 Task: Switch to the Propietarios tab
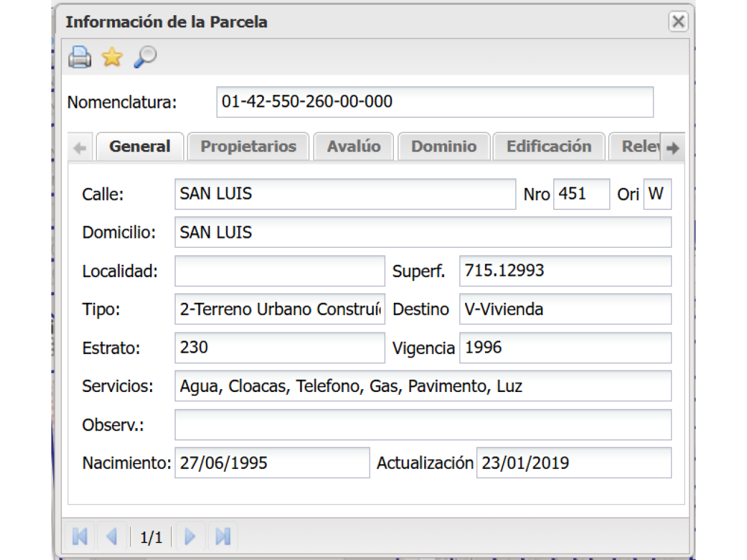248,146
